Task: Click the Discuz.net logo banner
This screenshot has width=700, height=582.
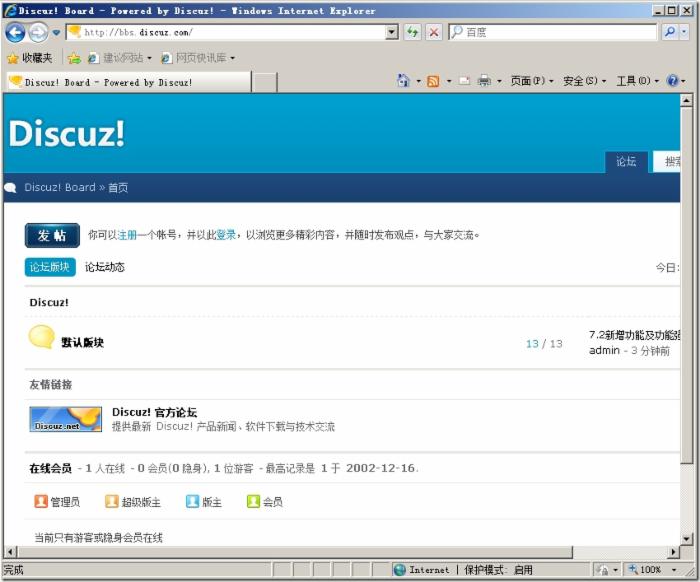Action: (65, 419)
